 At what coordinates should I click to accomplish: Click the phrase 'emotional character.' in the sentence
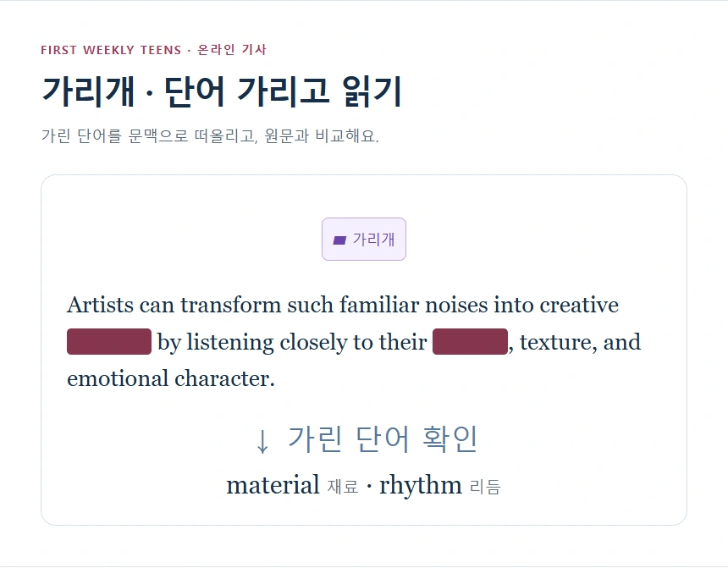tap(171, 378)
